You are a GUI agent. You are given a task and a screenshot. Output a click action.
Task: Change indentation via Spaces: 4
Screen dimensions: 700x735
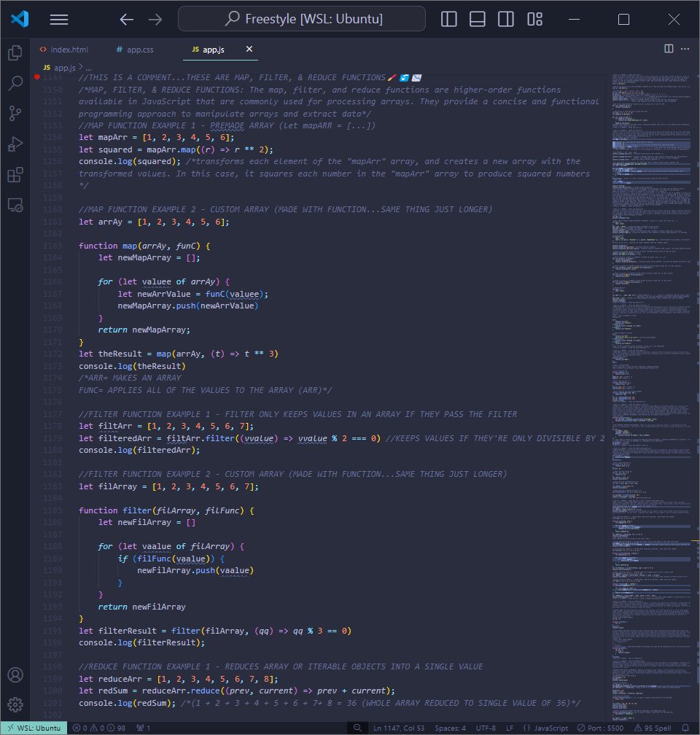(x=450, y=728)
